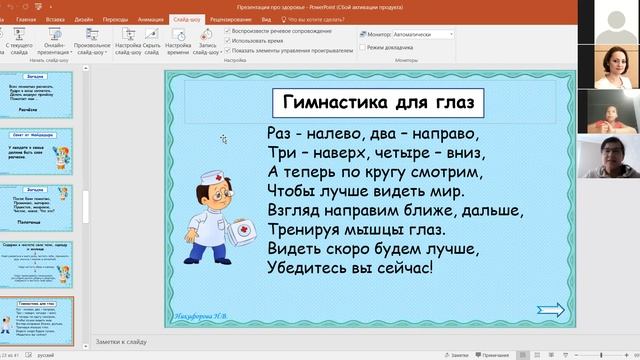
Task: Open the quick access toolbar customize arrow
Action: coord(51,7)
